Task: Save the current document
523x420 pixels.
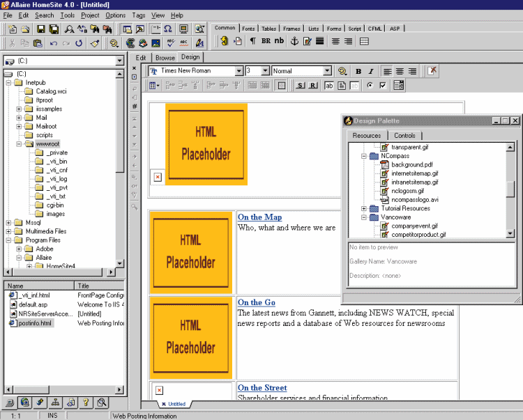Action: pyautogui.click(x=41, y=29)
